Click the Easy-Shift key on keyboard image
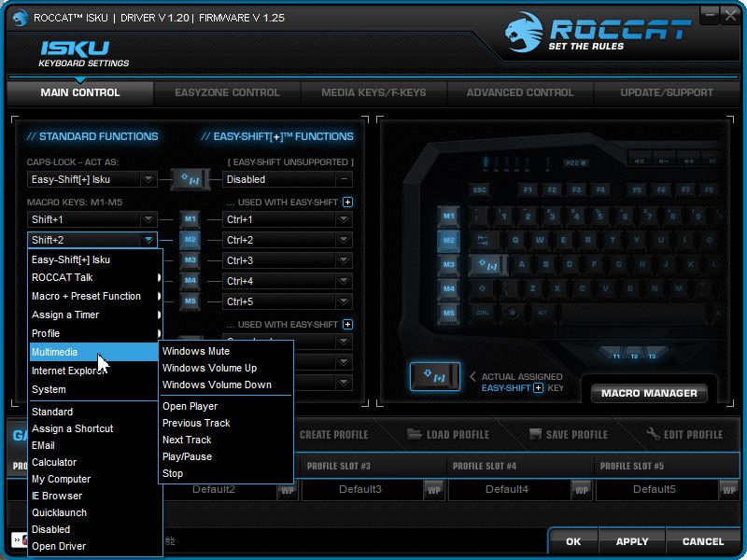The width and height of the screenshot is (747, 560). [487, 264]
